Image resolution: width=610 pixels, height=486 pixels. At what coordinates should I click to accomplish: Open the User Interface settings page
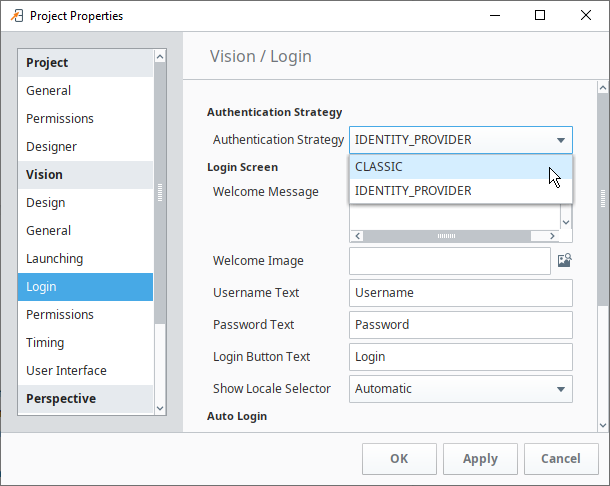tap(85, 371)
